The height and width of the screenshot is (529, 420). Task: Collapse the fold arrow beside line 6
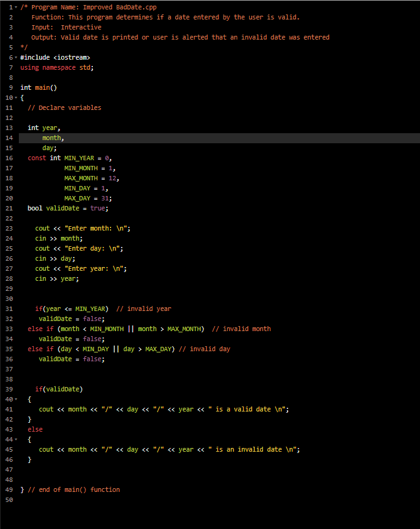16,57
